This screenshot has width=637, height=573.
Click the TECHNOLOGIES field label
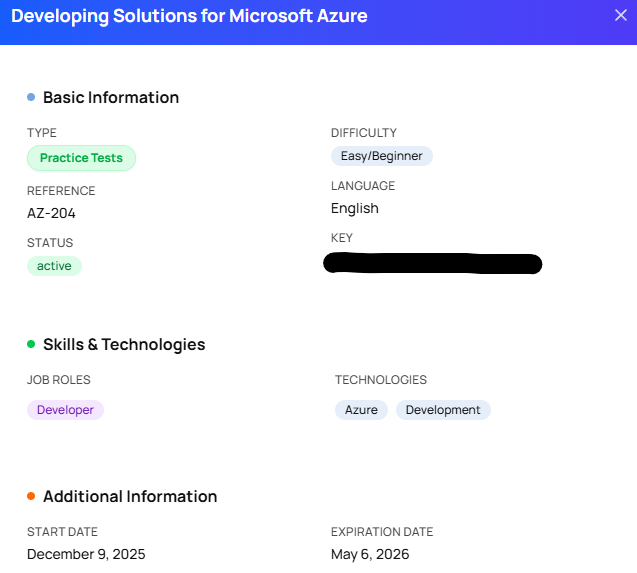click(381, 380)
